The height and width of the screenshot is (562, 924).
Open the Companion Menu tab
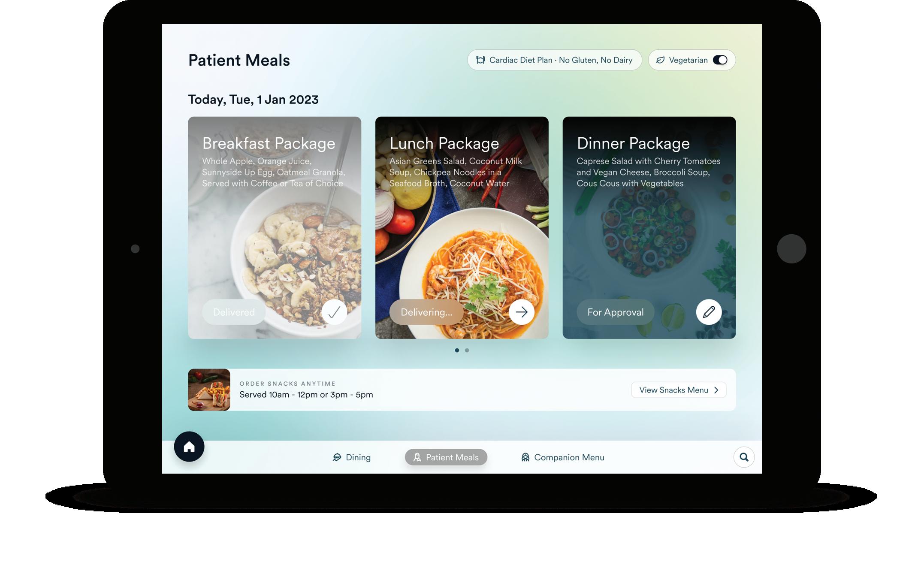coord(562,457)
